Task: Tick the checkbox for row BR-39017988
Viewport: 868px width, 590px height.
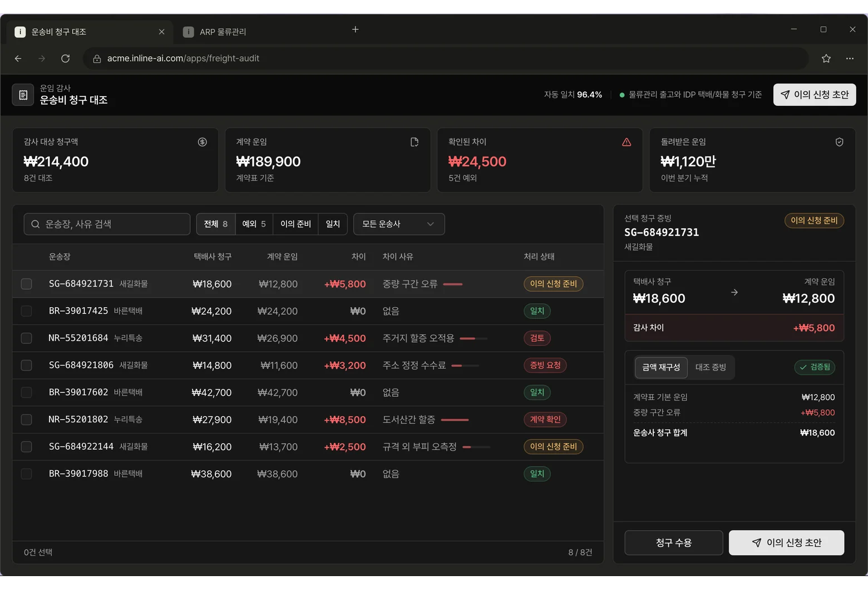Action: tap(26, 474)
